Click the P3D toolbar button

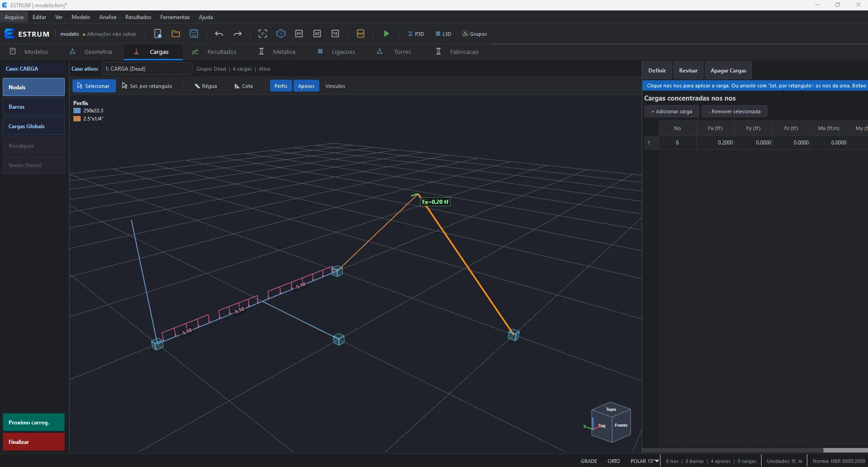coord(416,34)
